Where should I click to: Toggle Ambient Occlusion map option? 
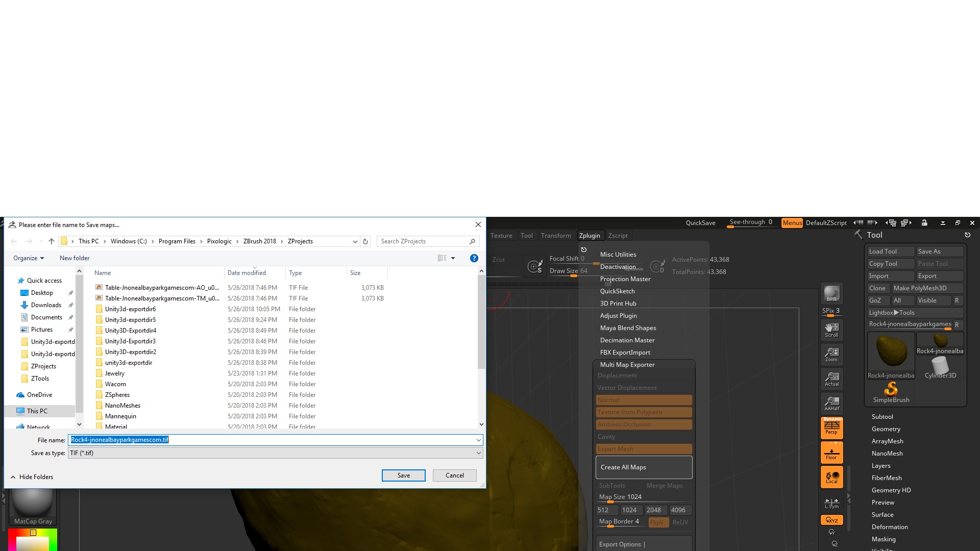(x=644, y=424)
